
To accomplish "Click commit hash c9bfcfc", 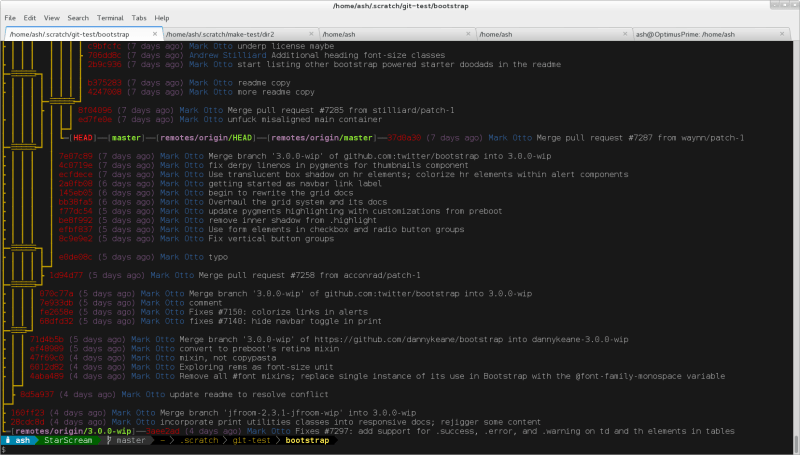I will (105, 46).
